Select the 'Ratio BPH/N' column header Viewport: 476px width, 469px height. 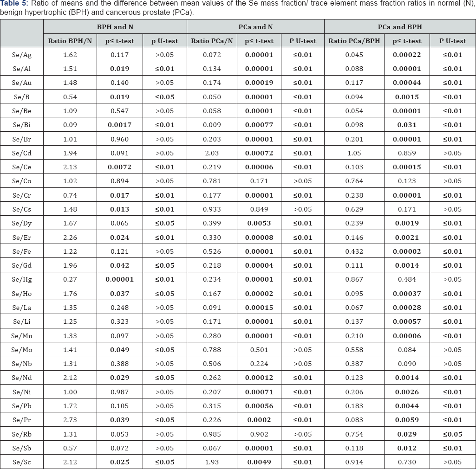tap(70, 41)
